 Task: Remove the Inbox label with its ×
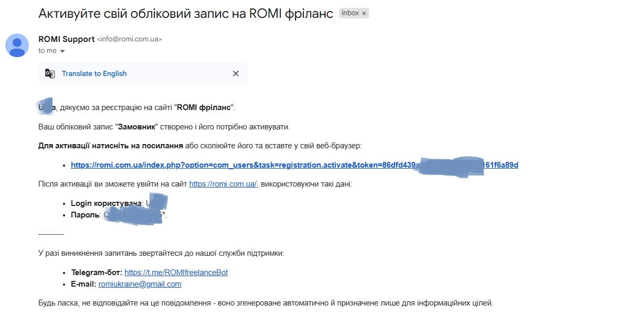(x=364, y=14)
